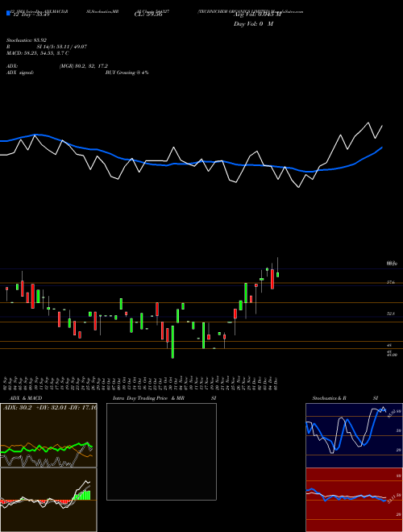Click the "Intra Day Trading Price & MRSI" title
Screen dimensions: 403x532
(164, 398)
